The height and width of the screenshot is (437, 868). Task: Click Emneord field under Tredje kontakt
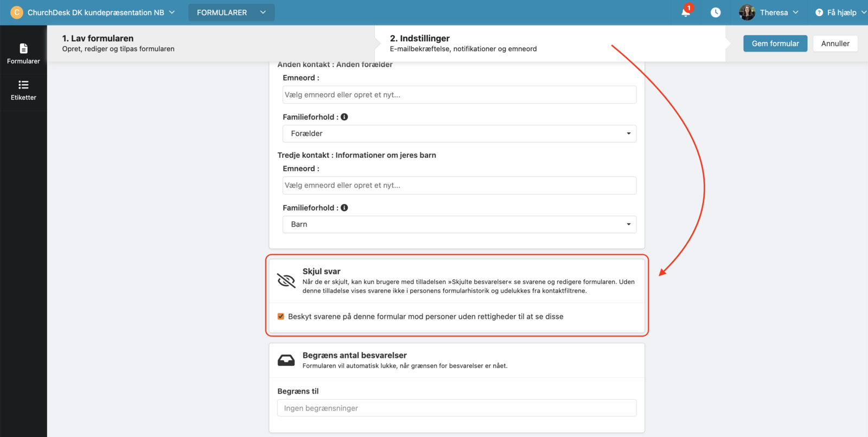coord(459,185)
